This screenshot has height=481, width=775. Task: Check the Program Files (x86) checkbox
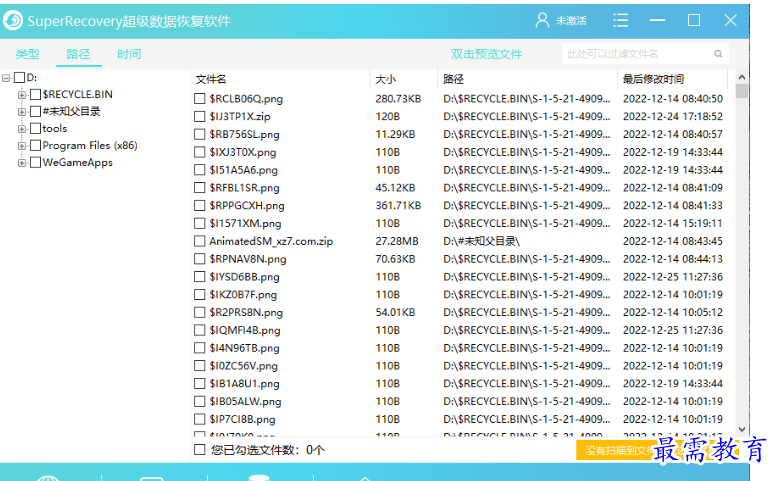(x=36, y=146)
